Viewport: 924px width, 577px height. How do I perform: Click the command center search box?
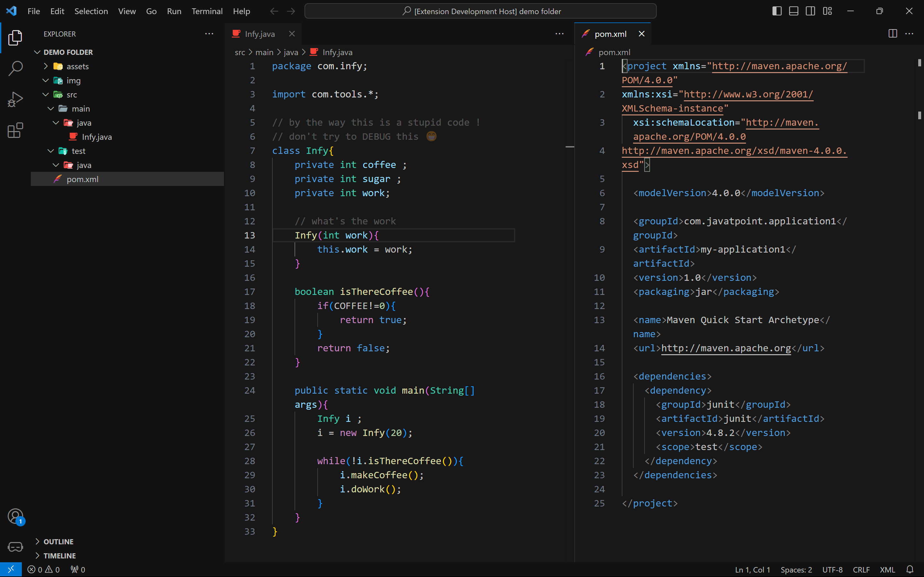[x=480, y=11]
